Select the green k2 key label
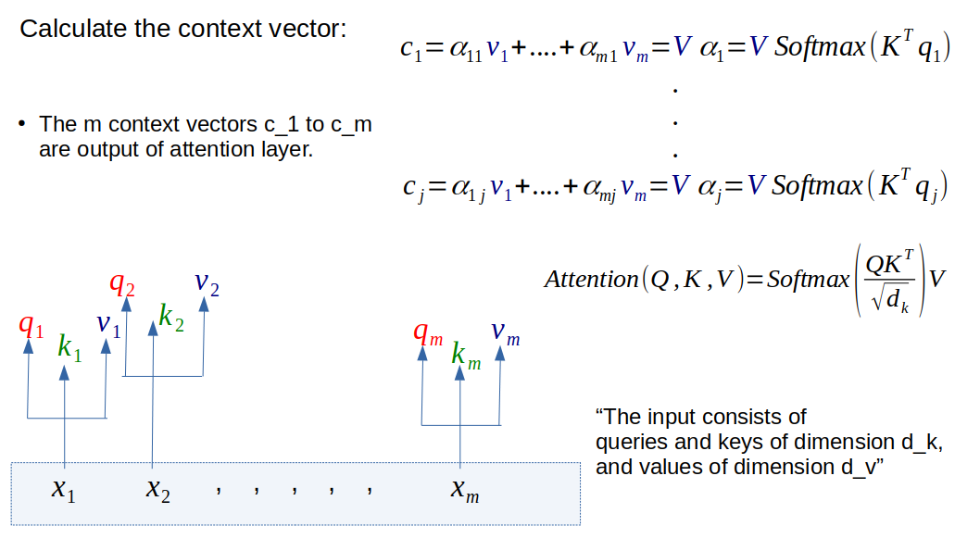 [170, 316]
